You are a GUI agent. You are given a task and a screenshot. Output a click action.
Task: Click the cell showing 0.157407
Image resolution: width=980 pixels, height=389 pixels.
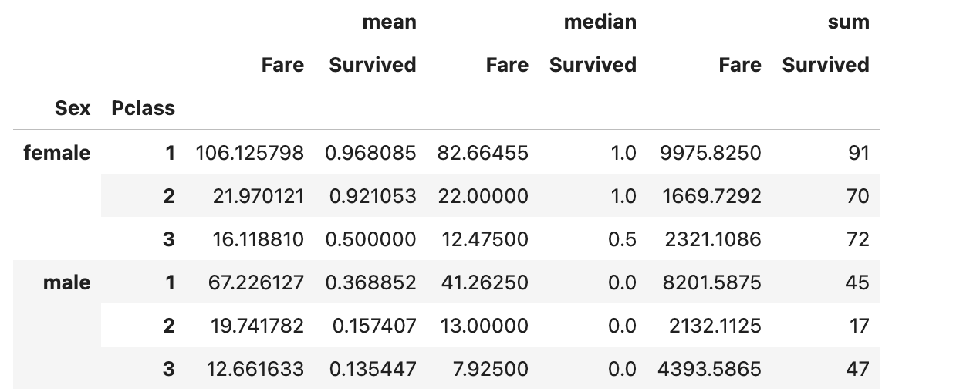pyautogui.click(x=374, y=326)
